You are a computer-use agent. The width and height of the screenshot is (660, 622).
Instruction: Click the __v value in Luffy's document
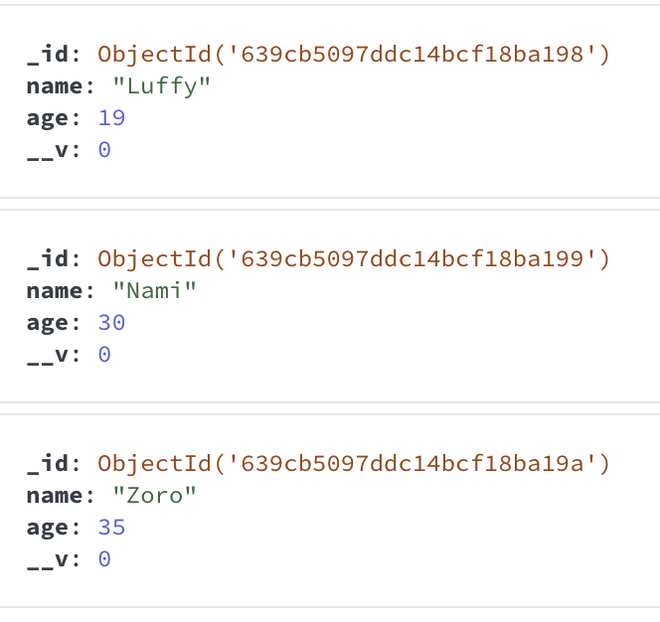[x=104, y=150]
